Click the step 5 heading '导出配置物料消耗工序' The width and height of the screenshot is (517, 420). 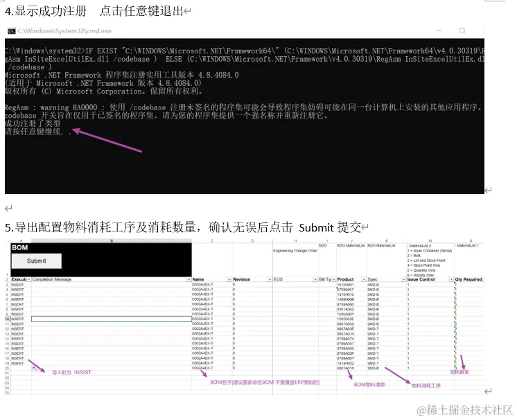75,227
